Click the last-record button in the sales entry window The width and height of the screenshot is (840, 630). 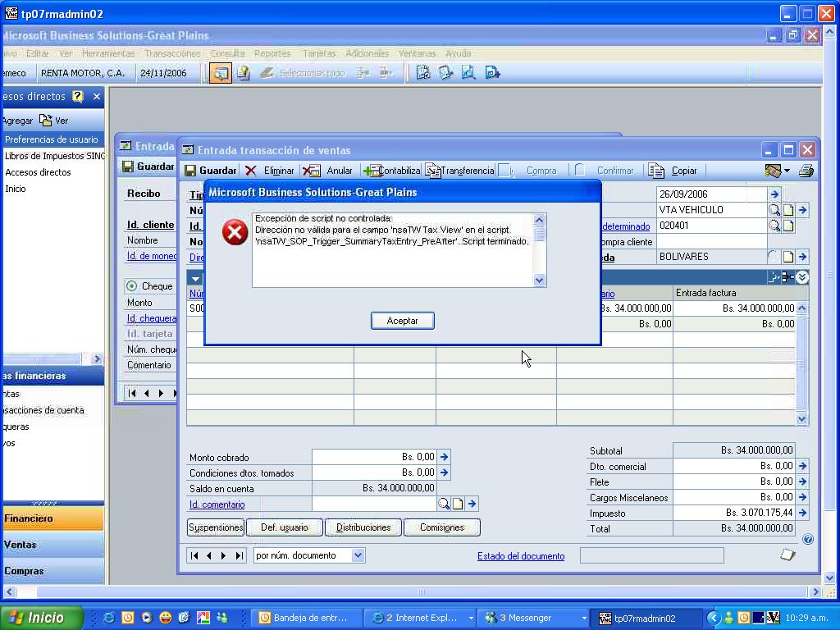click(239, 556)
